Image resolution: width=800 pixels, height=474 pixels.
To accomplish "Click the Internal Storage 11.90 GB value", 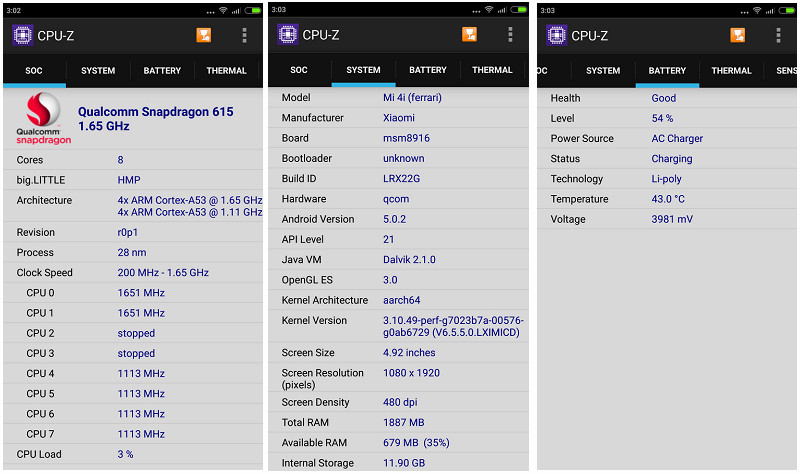I will pos(404,463).
